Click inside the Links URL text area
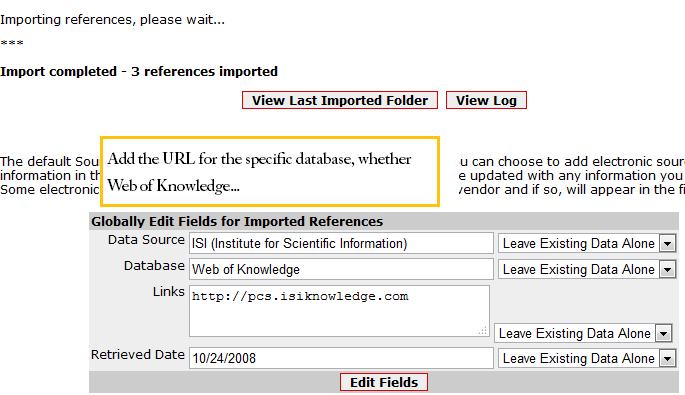 click(339, 311)
